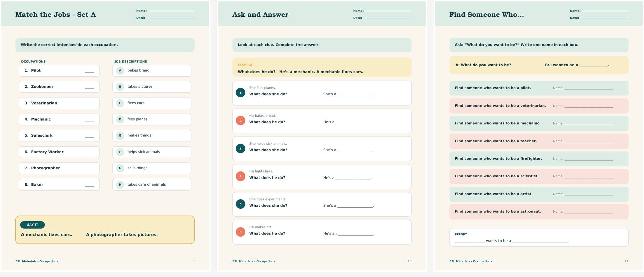This screenshot has width=644, height=277.
Task: Click the Match the Jobs - Set A title
Action: 56,15
